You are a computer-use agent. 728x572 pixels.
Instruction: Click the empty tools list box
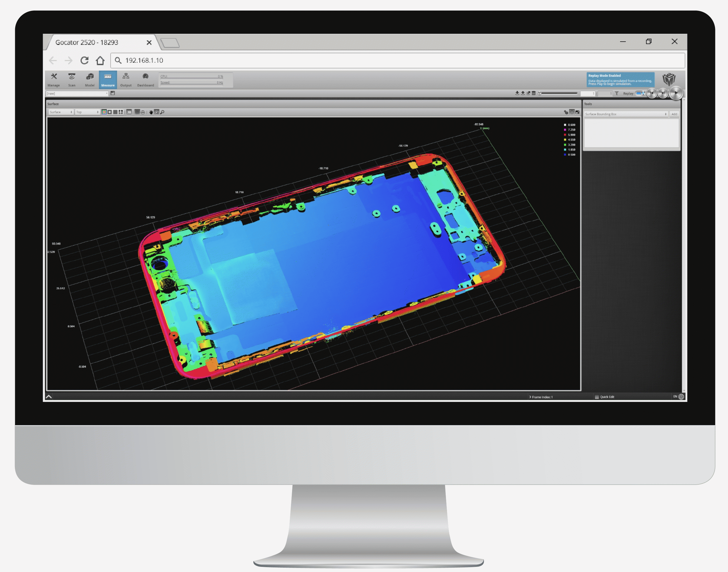pyautogui.click(x=632, y=133)
